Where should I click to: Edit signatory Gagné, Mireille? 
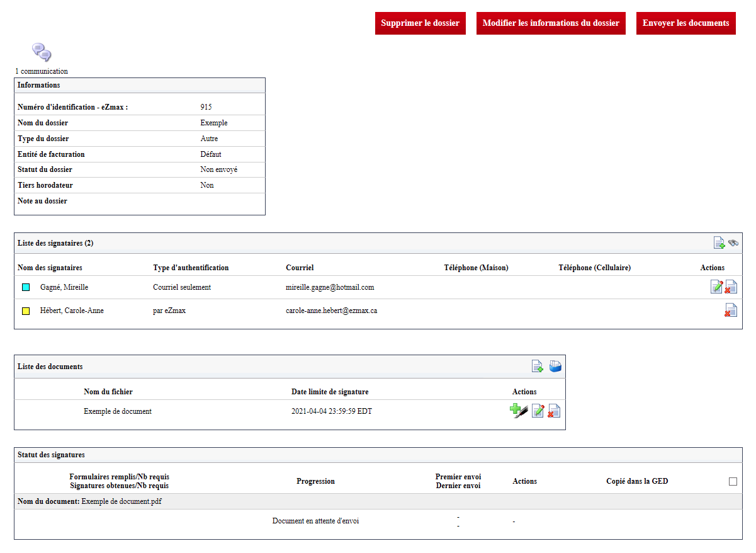(x=716, y=287)
